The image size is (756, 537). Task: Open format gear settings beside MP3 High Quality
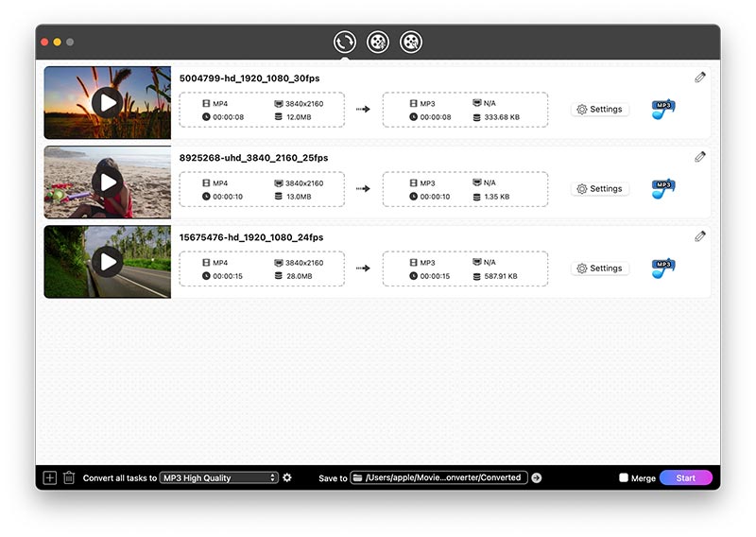[x=287, y=477]
